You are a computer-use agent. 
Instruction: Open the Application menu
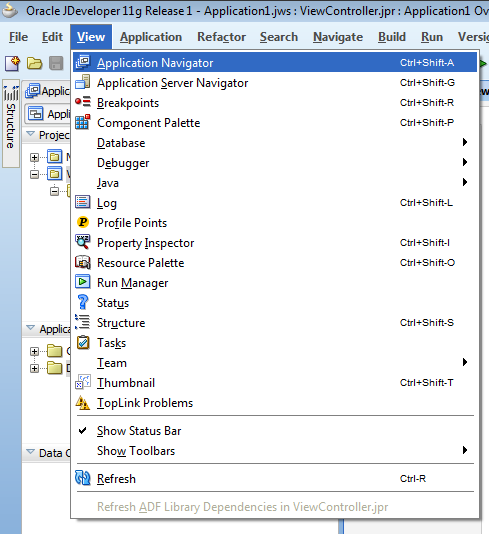coord(151,37)
